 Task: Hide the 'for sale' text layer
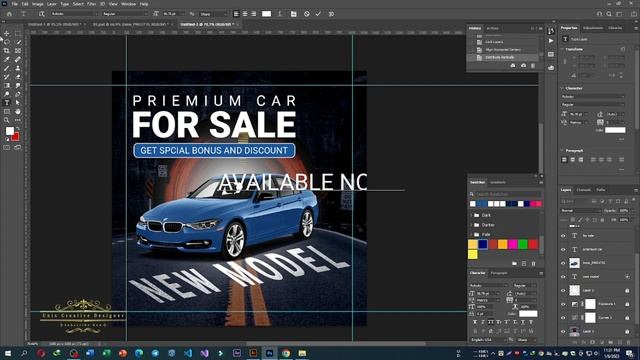pos(563,236)
